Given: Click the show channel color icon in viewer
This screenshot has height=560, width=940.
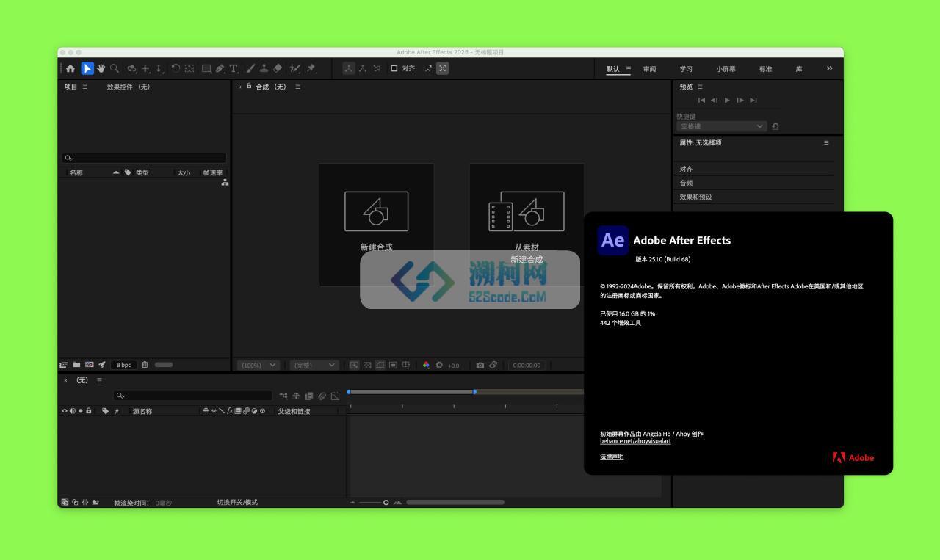Looking at the screenshot, I should (426, 365).
